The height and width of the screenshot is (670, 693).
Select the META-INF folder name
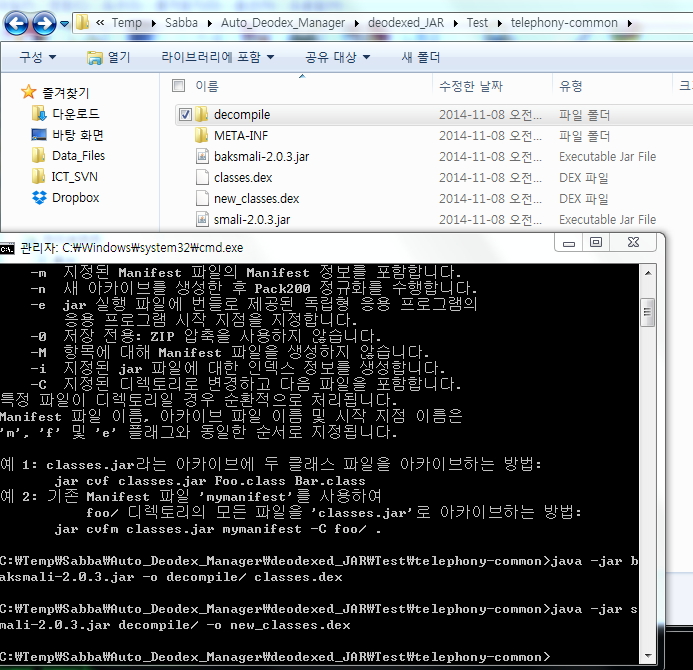click(241, 136)
